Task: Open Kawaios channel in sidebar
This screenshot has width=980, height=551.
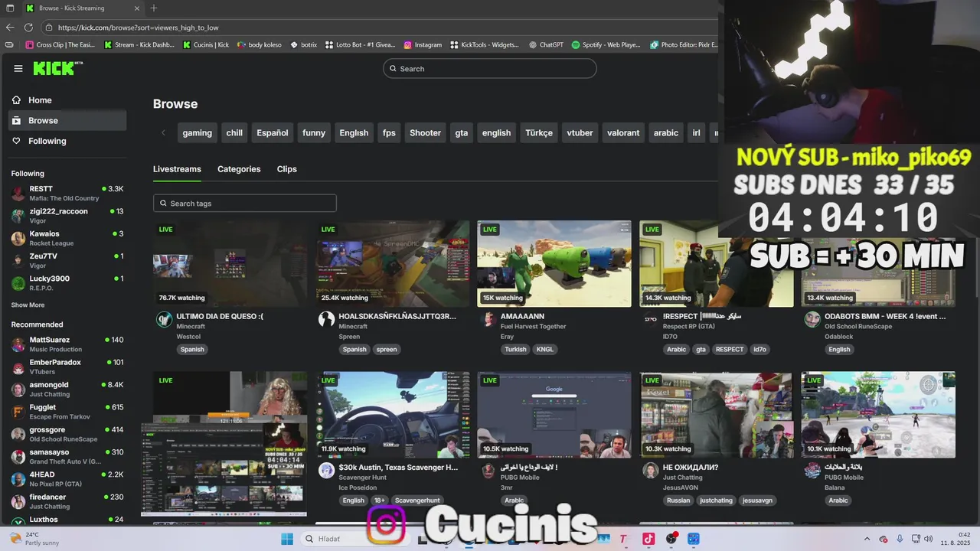Action: coord(67,238)
